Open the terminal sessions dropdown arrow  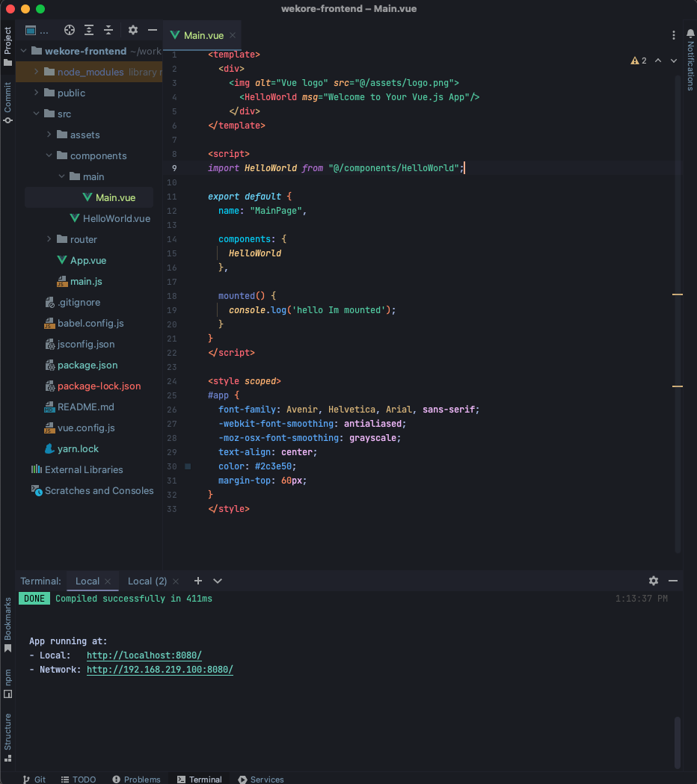tap(217, 581)
